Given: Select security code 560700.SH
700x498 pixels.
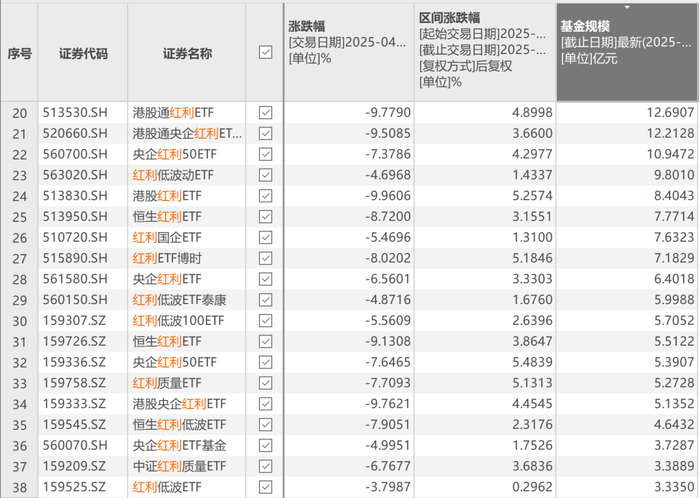Looking at the screenshot, I should 75,154.
